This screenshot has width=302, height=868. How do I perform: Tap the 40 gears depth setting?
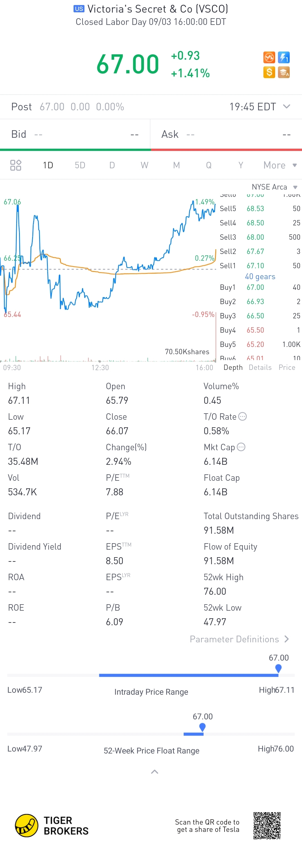coord(260,276)
